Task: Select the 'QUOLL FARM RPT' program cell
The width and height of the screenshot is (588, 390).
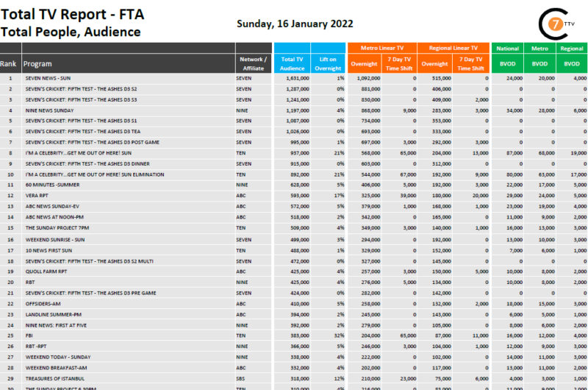Action: 46,272
